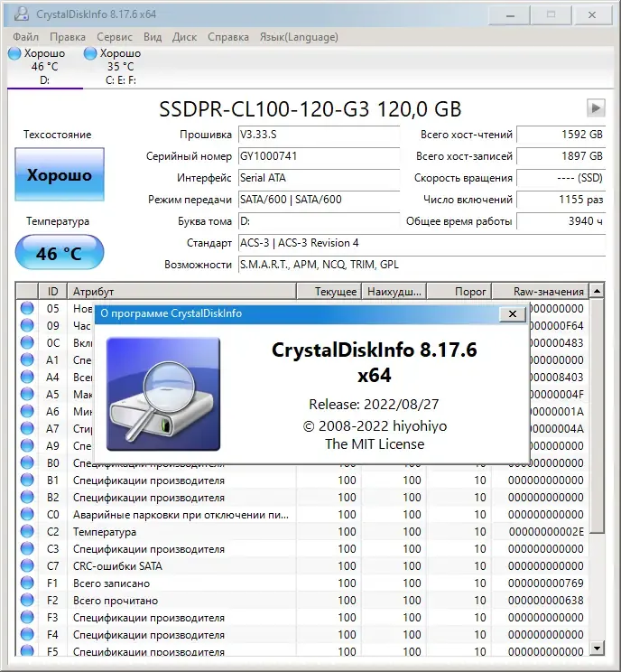Click the Текущее column header
621x672 pixels.
tap(329, 292)
